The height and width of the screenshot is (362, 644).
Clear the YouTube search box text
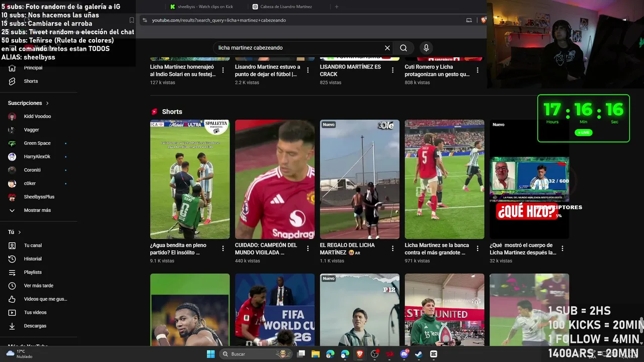pos(387,48)
